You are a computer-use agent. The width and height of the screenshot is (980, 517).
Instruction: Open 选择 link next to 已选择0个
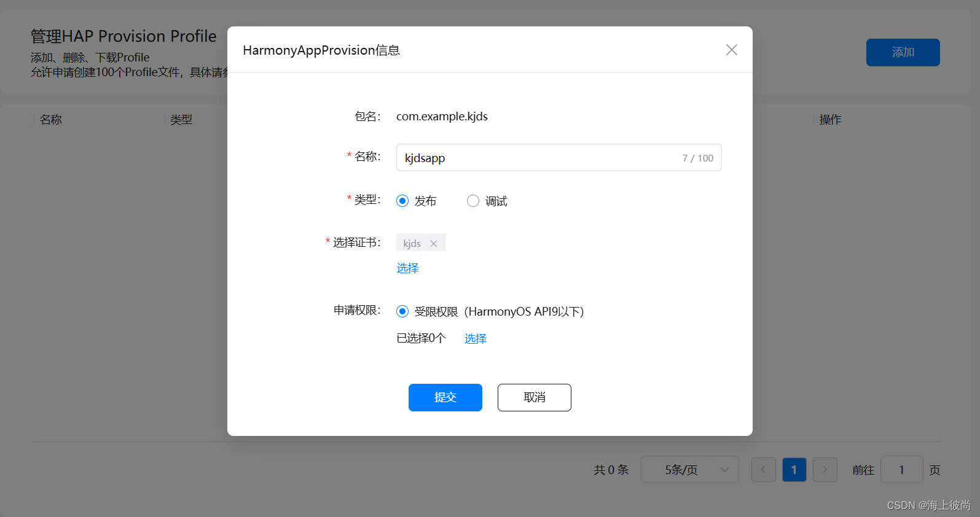[475, 338]
